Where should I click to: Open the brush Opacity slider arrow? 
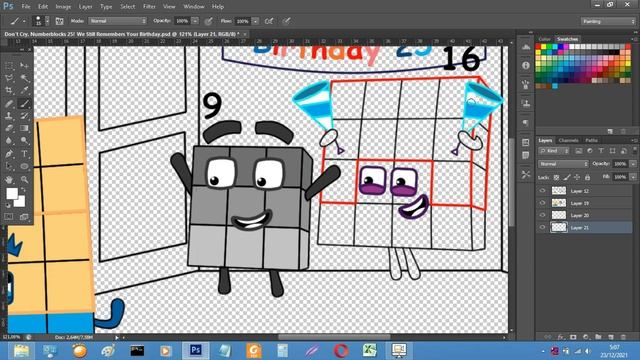195,21
